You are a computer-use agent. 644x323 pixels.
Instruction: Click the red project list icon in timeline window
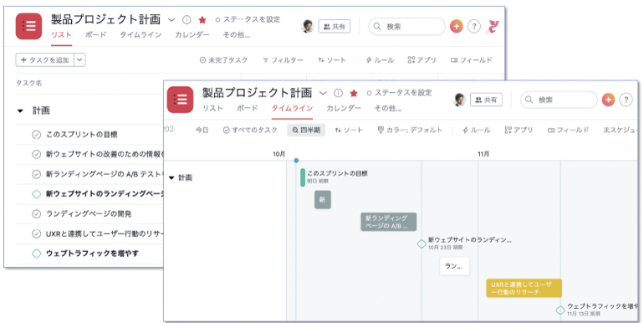pos(180,100)
